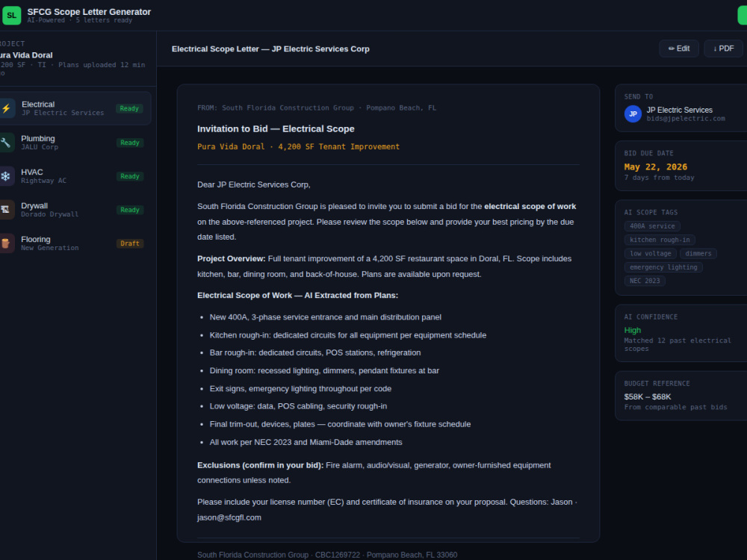Click the Pura Vida Doral project name
747x560 pixels.
(26, 55)
